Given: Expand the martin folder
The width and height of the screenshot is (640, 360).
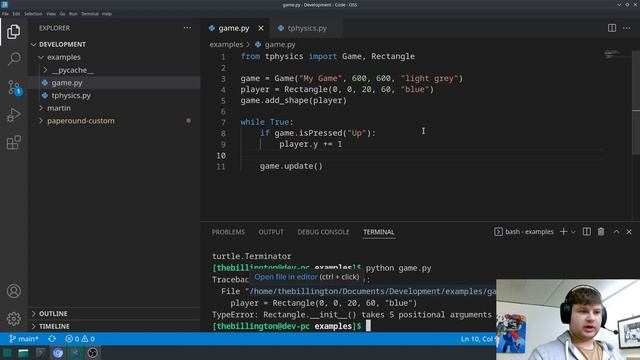Looking at the screenshot, I should (x=59, y=108).
